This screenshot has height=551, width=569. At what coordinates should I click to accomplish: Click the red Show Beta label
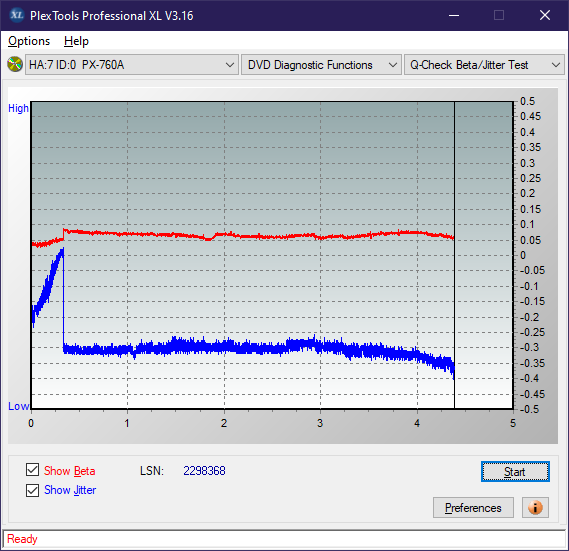click(70, 471)
